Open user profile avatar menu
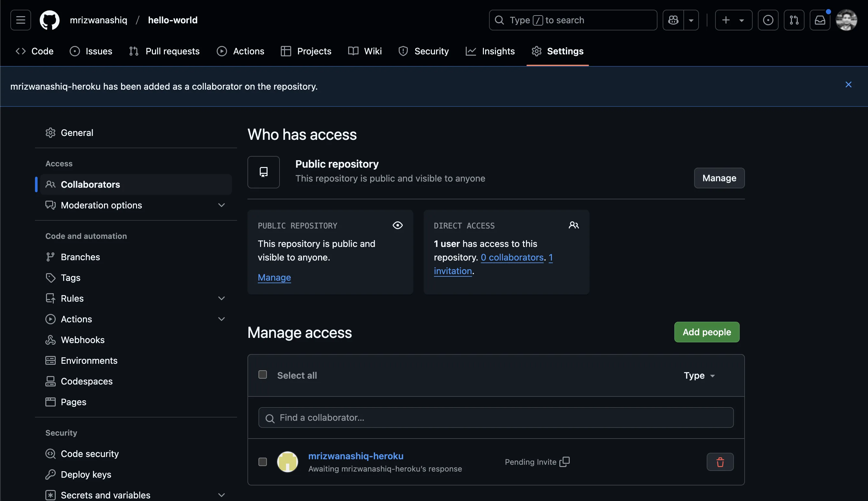 pyautogui.click(x=846, y=20)
